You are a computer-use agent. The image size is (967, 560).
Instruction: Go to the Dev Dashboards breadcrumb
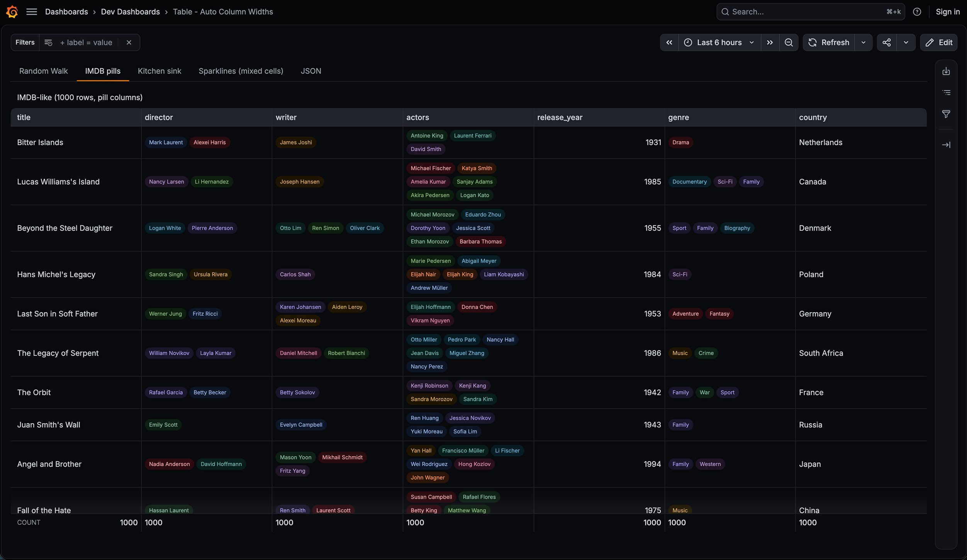[130, 12]
